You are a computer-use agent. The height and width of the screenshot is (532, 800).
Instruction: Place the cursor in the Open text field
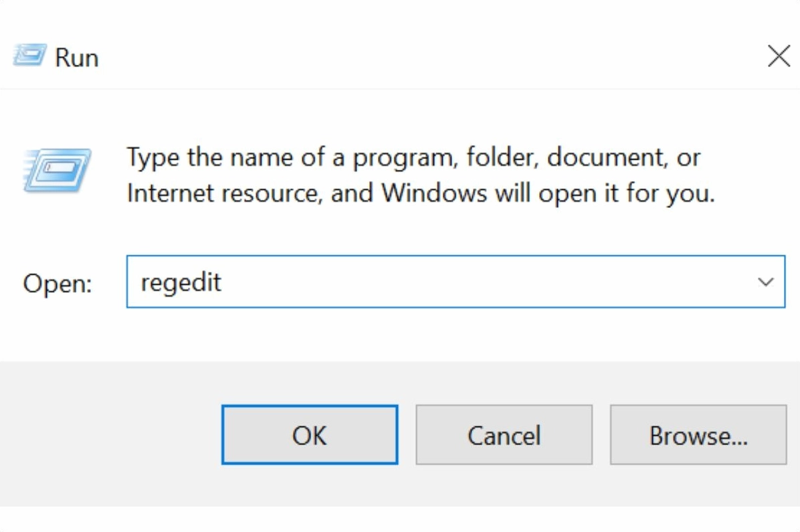coord(401,281)
